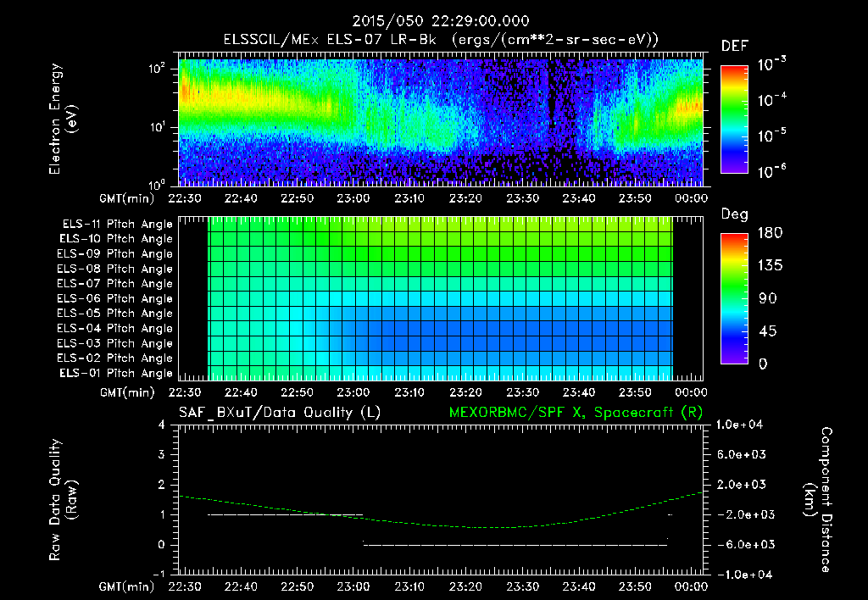Click the 'Electron Energy (eV)' axis label
The image size is (868, 600).
point(63,119)
